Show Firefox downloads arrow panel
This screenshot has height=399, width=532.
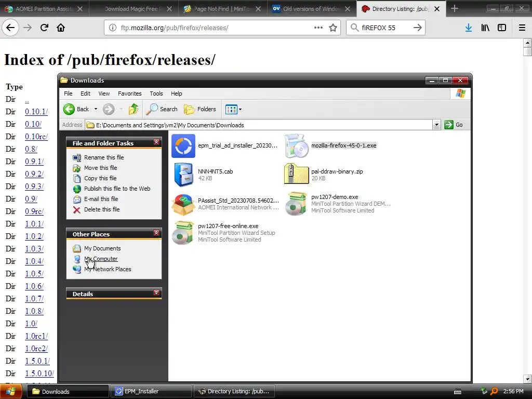(469, 28)
